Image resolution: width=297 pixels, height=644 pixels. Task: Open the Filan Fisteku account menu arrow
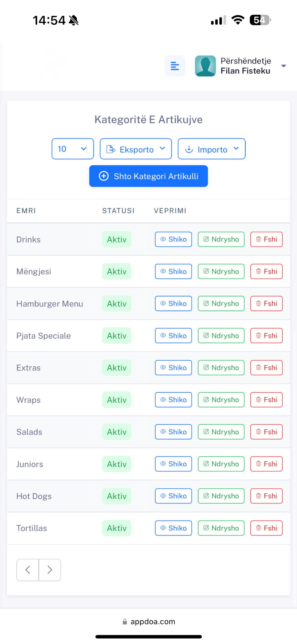click(x=283, y=66)
